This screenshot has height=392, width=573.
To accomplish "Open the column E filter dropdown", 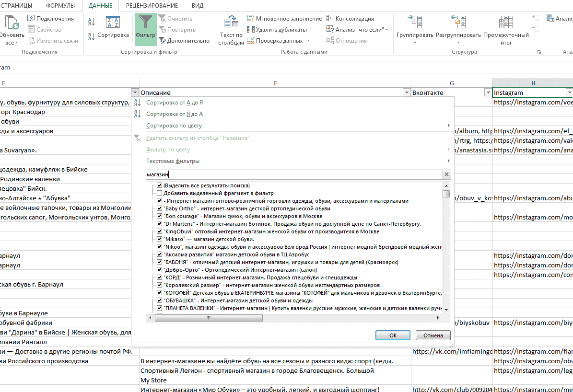I will [134, 92].
